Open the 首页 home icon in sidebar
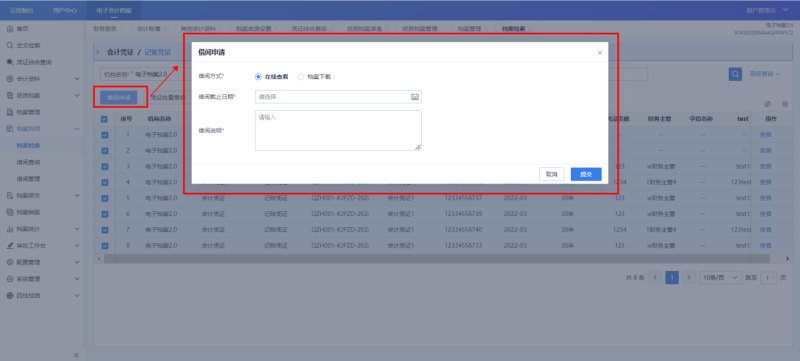Viewport: 800px width, 361px height. coord(10,29)
